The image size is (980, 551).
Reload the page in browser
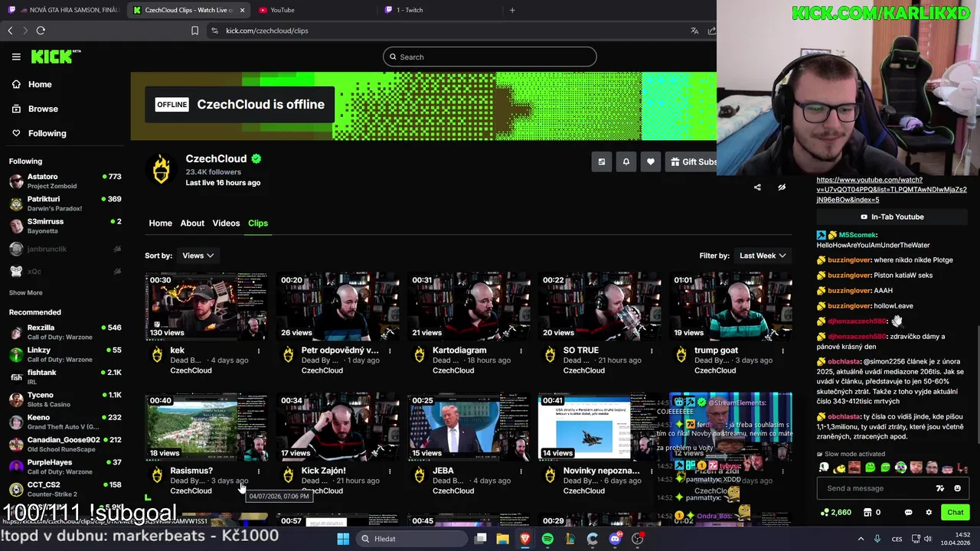[x=41, y=31]
